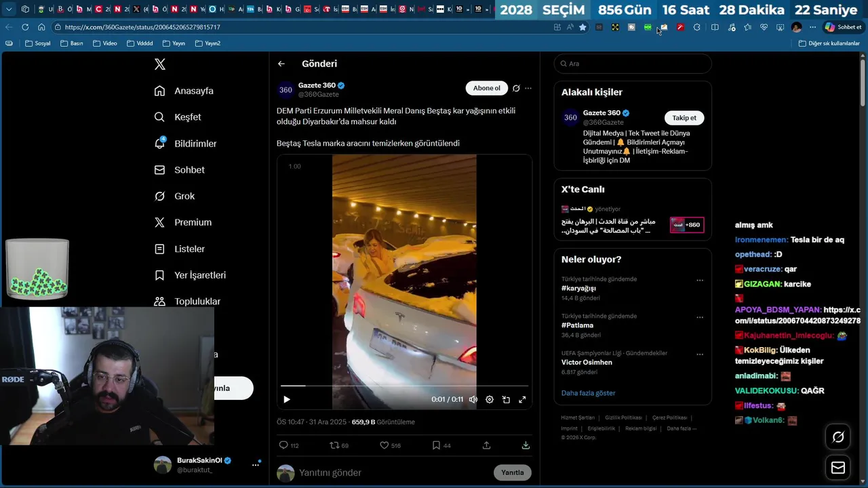Open the Victor Osimhen trend

pos(587,363)
